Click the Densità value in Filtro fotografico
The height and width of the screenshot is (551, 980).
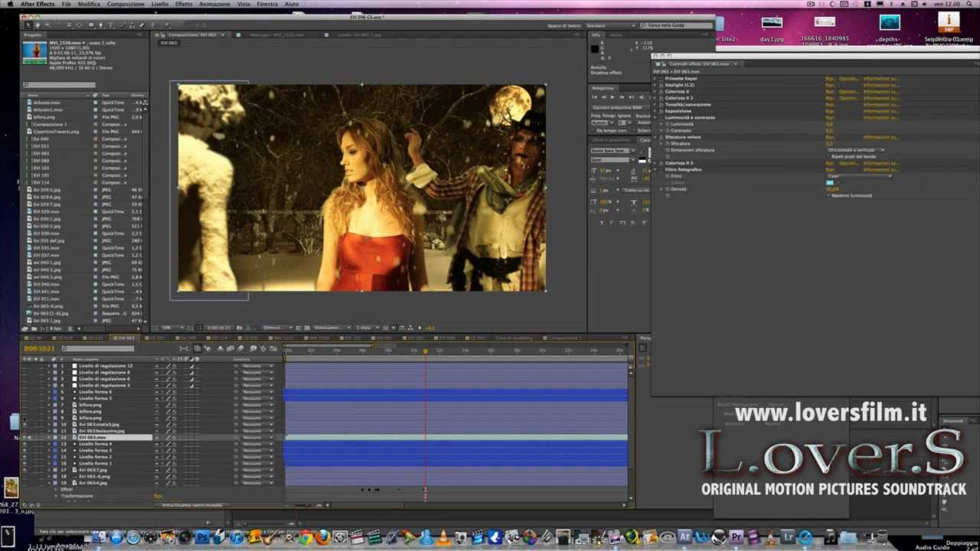point(832,189)
